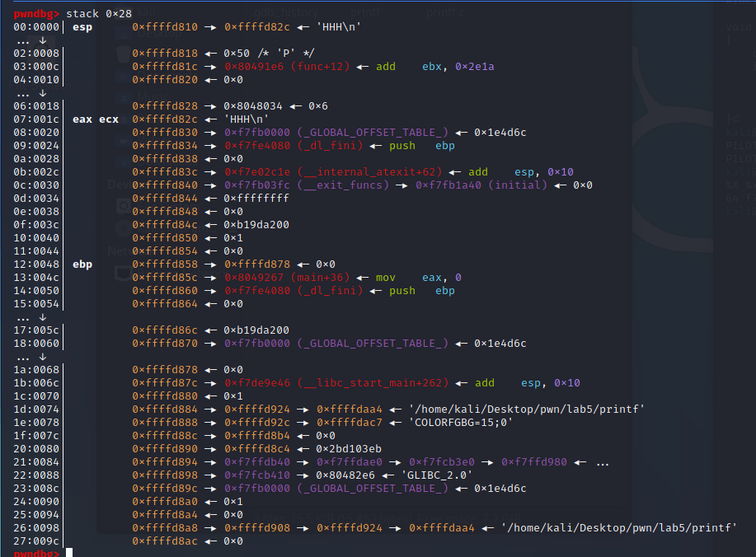Click the 'HHH\n' string on the eax row
The height and width of the screenshot is (557, 756).
pyautogui.click(x=247, y=119)
